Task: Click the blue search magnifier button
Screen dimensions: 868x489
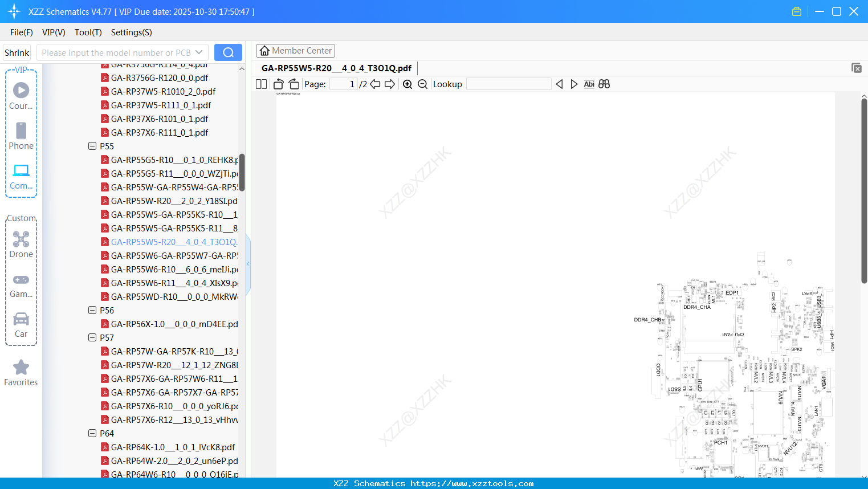Action: 228,52
